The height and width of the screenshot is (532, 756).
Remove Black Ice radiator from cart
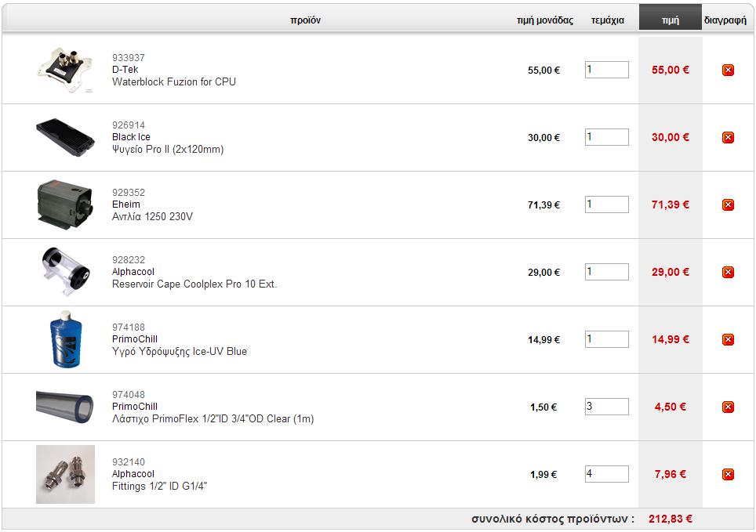(x=728, y=138)
